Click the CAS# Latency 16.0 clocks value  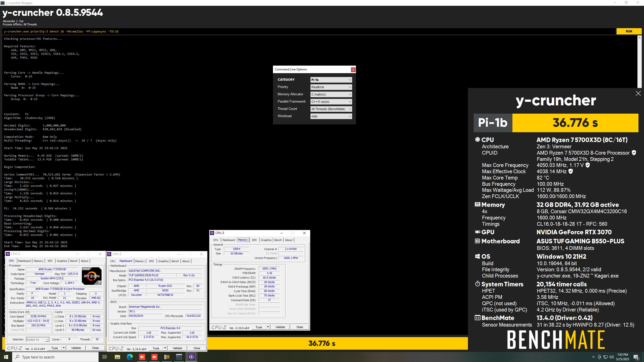pos(269,278)
